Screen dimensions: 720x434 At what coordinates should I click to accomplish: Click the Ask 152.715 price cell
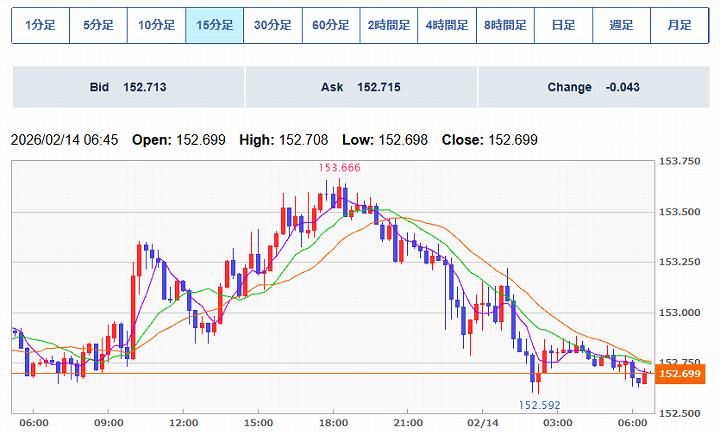tap(360, 87)
